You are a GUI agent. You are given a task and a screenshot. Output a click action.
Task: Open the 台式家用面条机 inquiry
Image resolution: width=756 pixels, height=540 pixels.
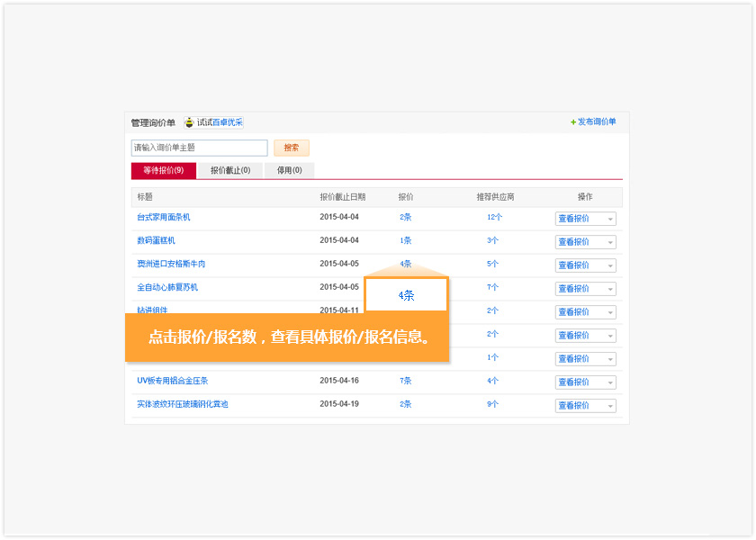coord(164,217)
